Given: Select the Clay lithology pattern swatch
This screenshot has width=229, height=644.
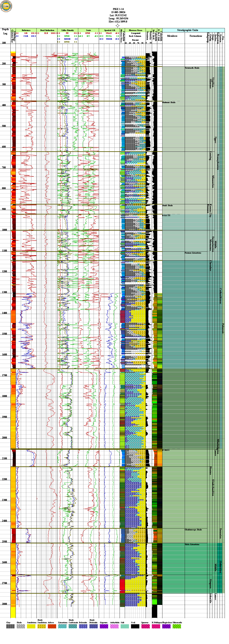Looking at the screenshot, I should (10, 626).
